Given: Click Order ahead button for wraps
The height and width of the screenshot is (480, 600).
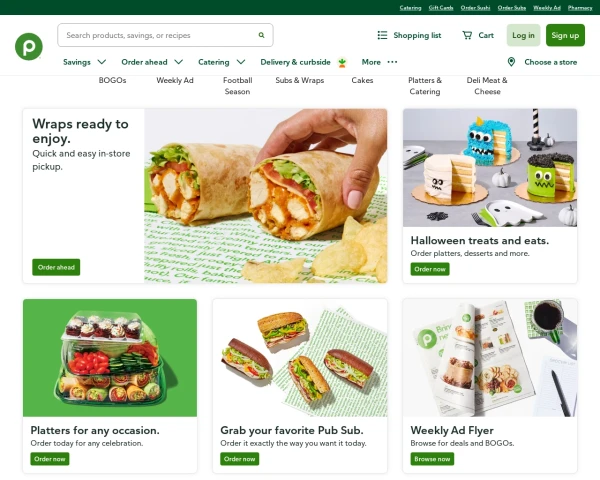Looking at the screenshot, I should click(x=56, y=267).
